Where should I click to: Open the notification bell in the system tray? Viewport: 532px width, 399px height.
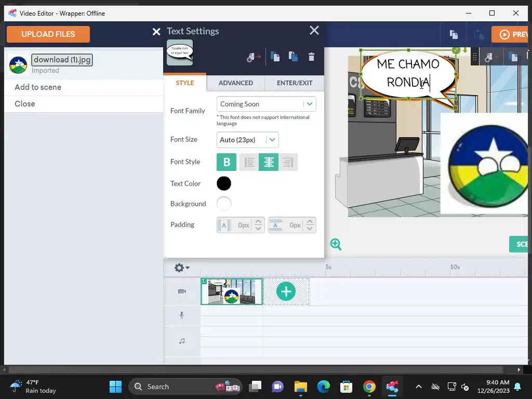click(x=518, y=387)
